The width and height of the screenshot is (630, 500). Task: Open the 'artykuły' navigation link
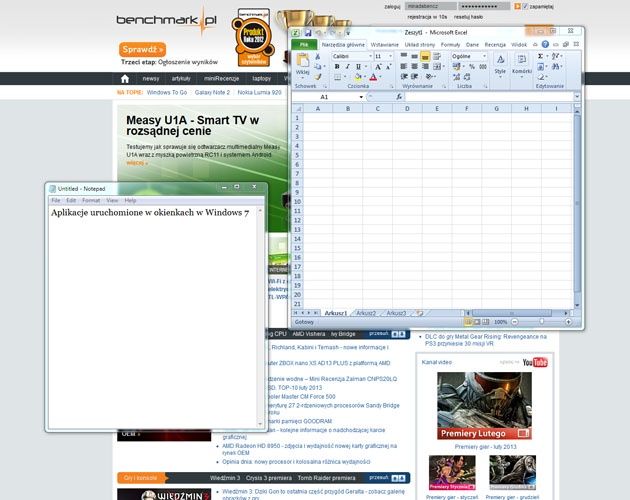tap(181, 79)
